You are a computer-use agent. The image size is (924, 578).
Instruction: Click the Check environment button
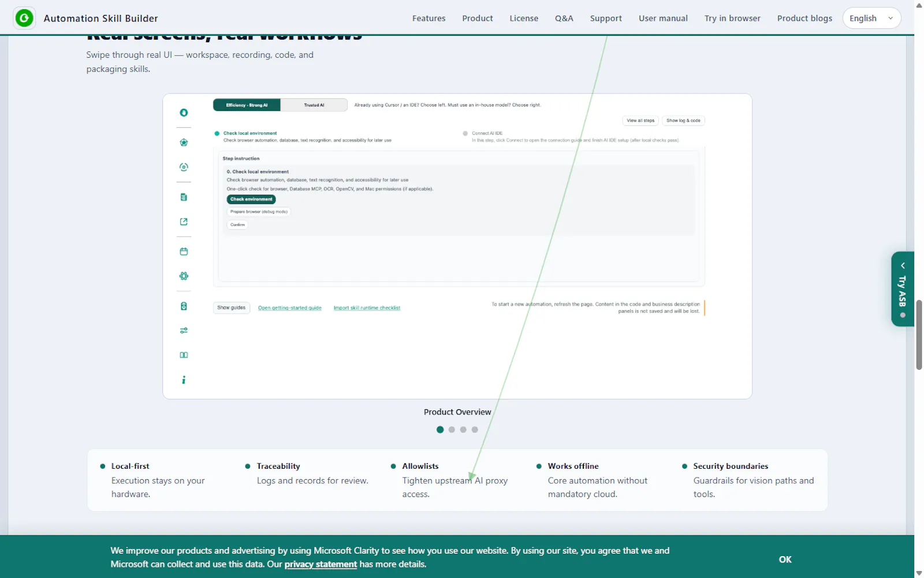pos(251,199)
